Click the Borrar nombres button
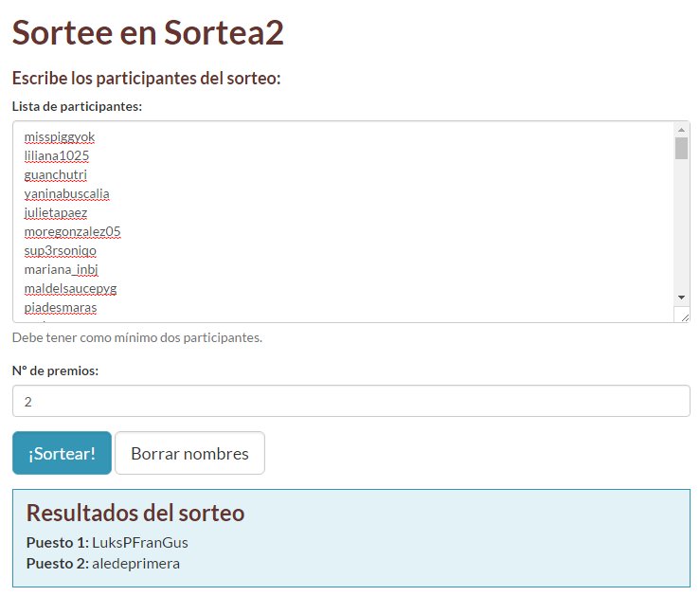 [x=189, y=453]
